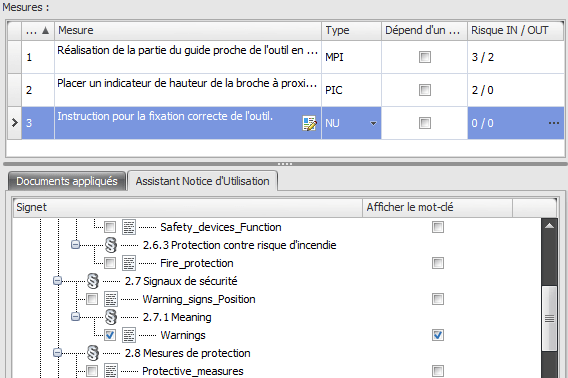Click the sort arrow in the first column header
The image size is (568, 378).
point(45,30)
